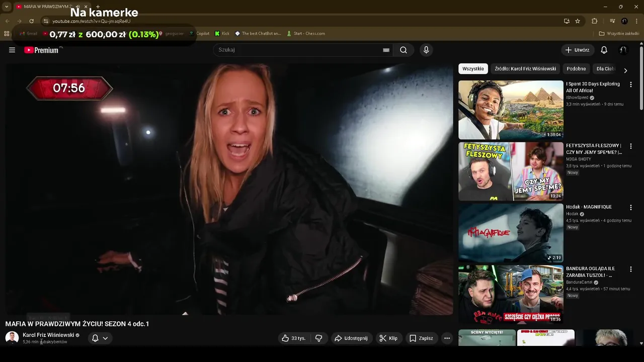Open options for FETYSZYSTA FLESZOWY video

[630, 146]
